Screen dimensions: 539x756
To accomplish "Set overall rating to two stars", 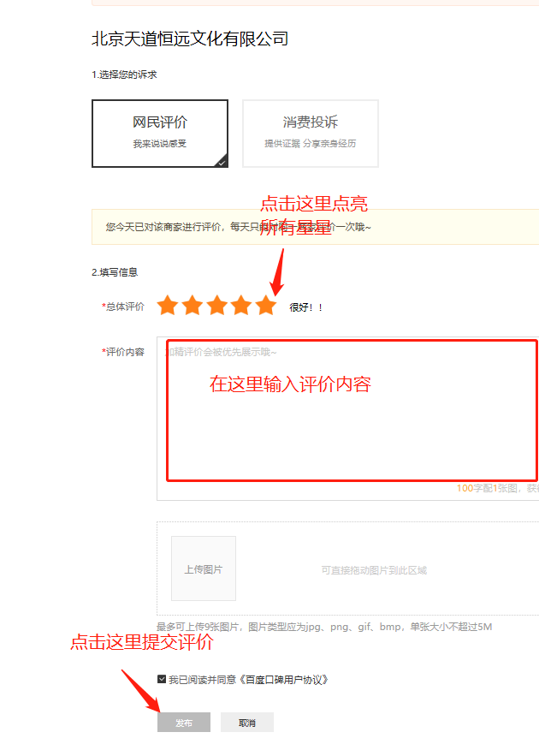I will coord(192,306).
